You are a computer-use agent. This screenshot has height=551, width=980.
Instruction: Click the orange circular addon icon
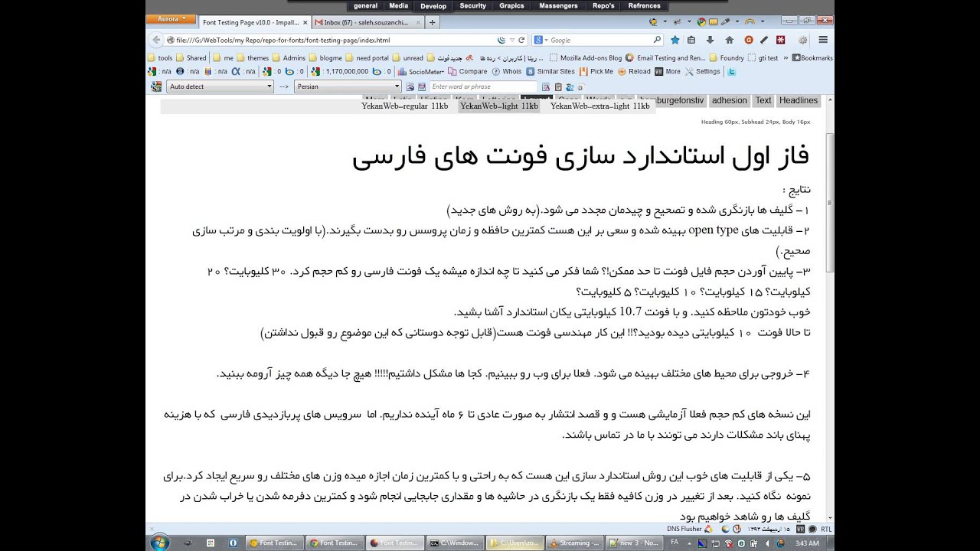point(749,40)
